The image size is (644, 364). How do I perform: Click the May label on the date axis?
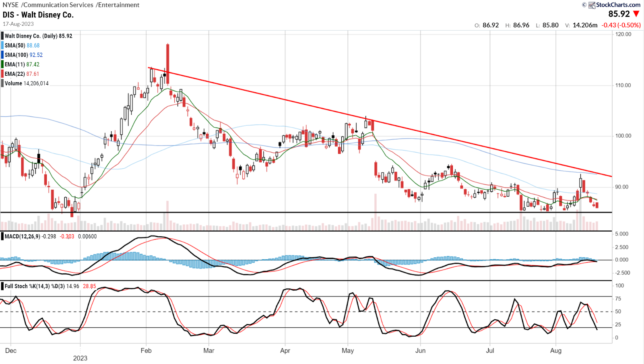coord(348,351)
